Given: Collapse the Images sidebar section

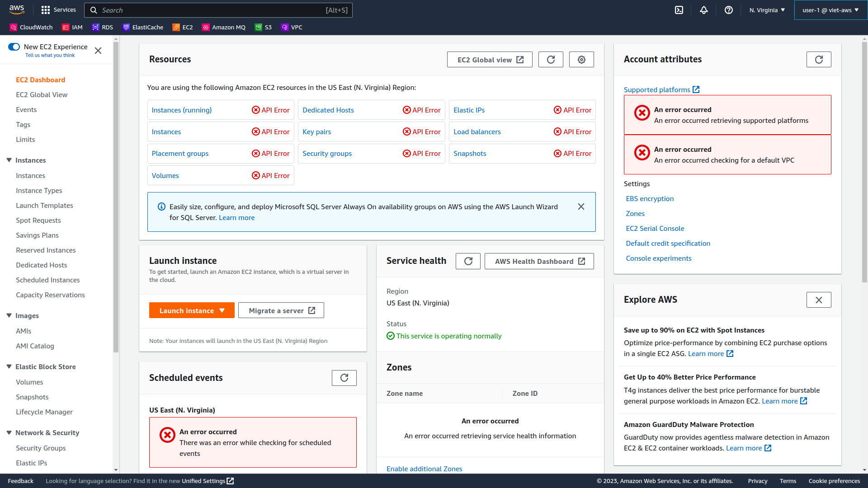Looking at the screenshot, I should coord(9,315).
